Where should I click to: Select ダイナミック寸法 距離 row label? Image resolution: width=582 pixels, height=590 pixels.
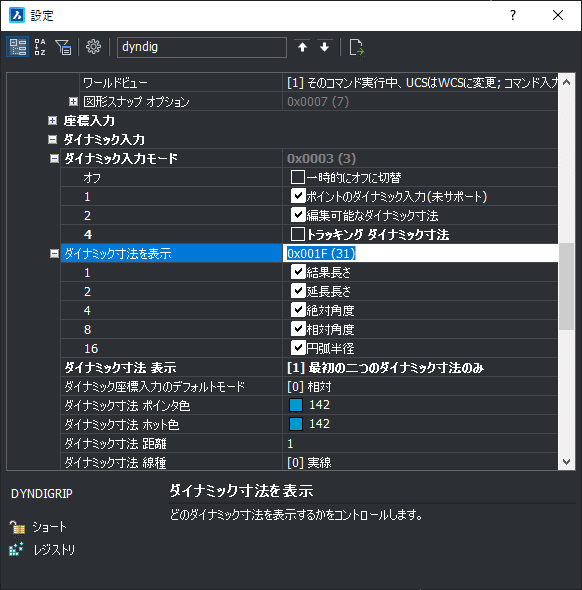[115, 444]
